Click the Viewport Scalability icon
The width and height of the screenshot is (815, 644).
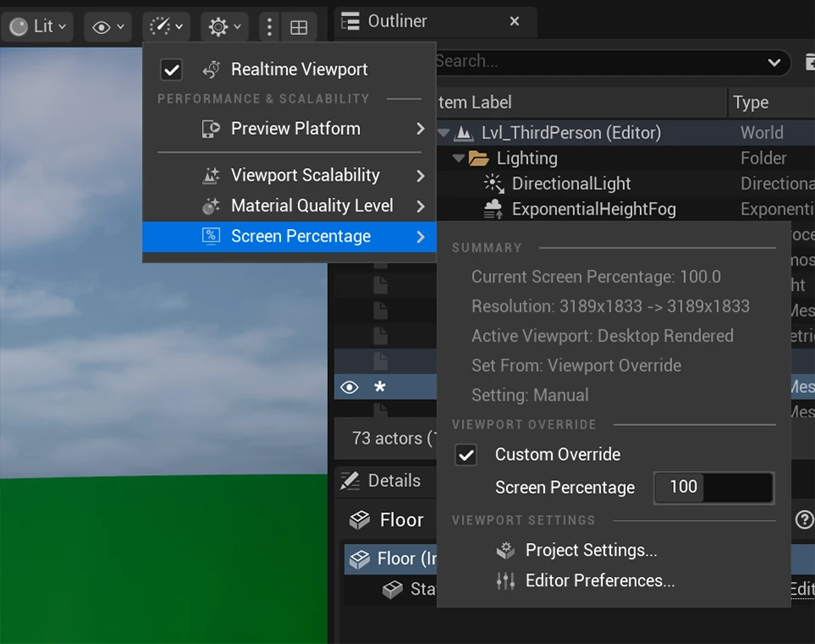[x=211, y=176]
